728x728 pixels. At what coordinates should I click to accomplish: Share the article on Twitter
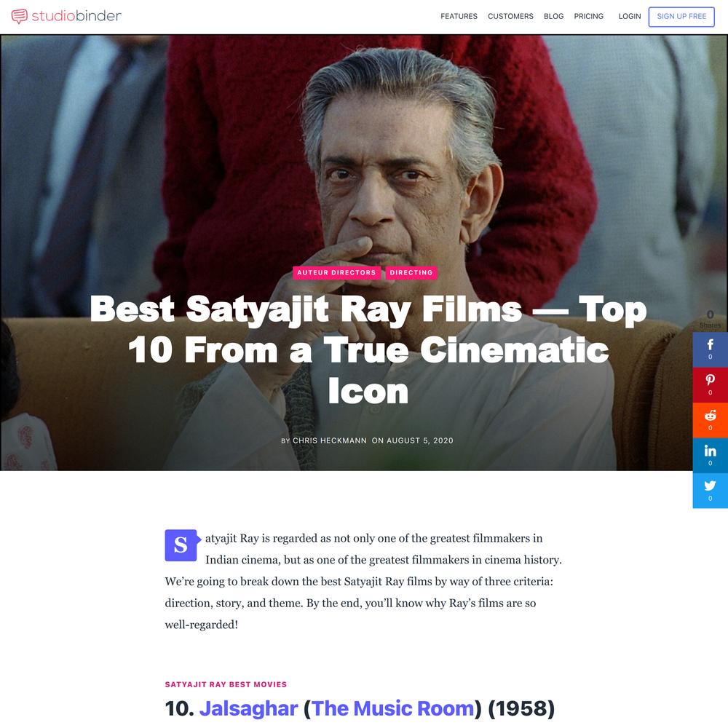pos(710,491)
